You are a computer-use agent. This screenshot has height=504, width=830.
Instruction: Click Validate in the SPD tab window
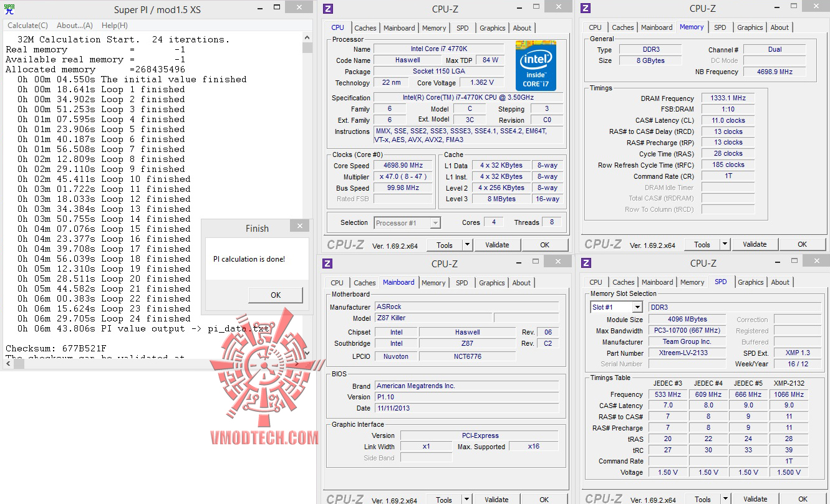[x=755, y=499]
